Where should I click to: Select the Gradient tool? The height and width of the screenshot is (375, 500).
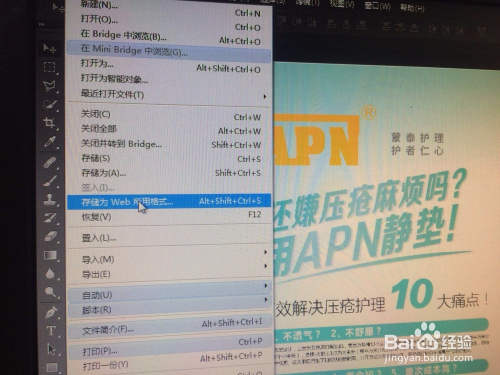tap(50, 255)
